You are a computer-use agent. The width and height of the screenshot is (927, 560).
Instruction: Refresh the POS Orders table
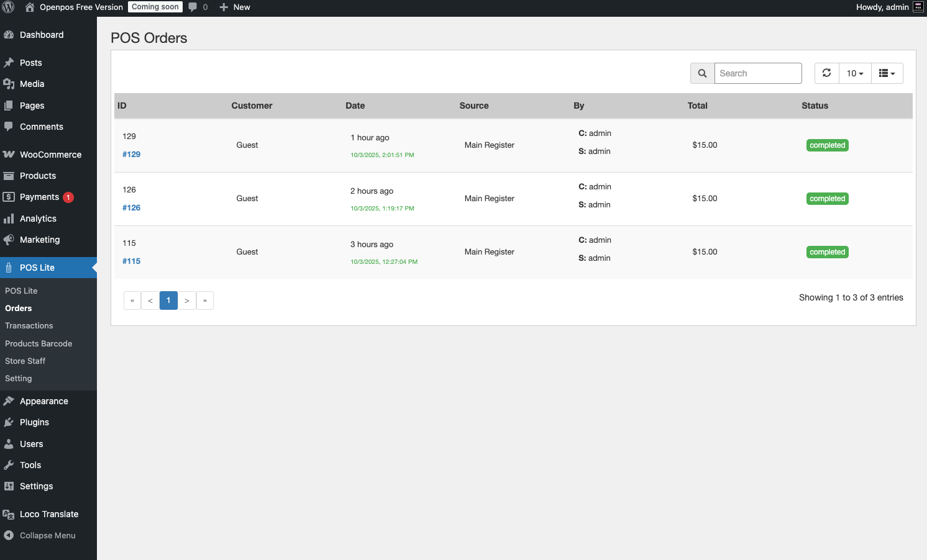click(826, 73)
